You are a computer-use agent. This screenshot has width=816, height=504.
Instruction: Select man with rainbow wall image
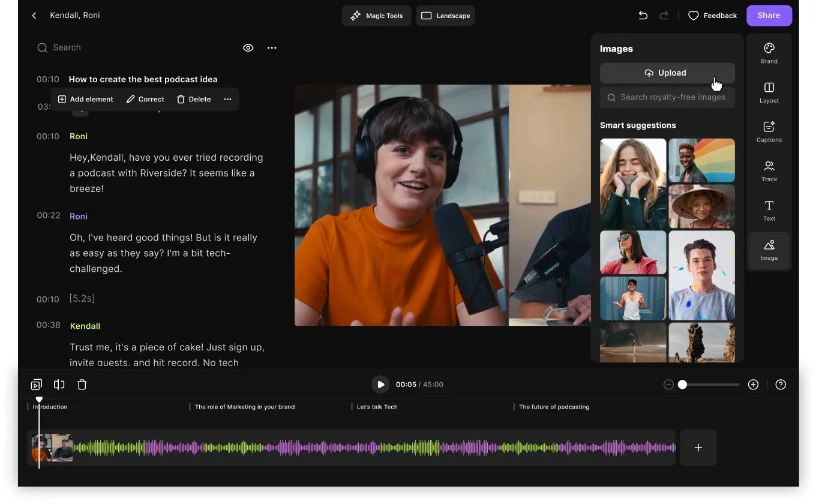702,160
